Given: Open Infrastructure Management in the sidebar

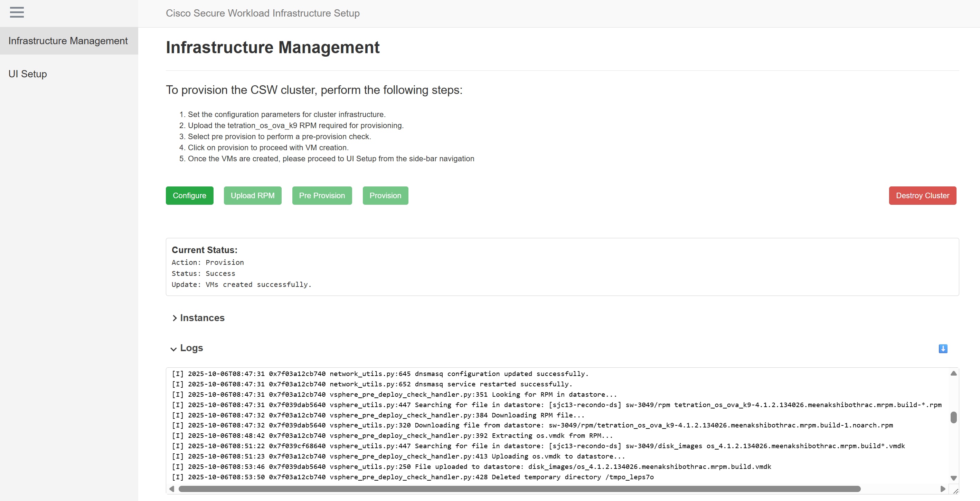Looking at the screenshot, I should click(x=68, y=41).
